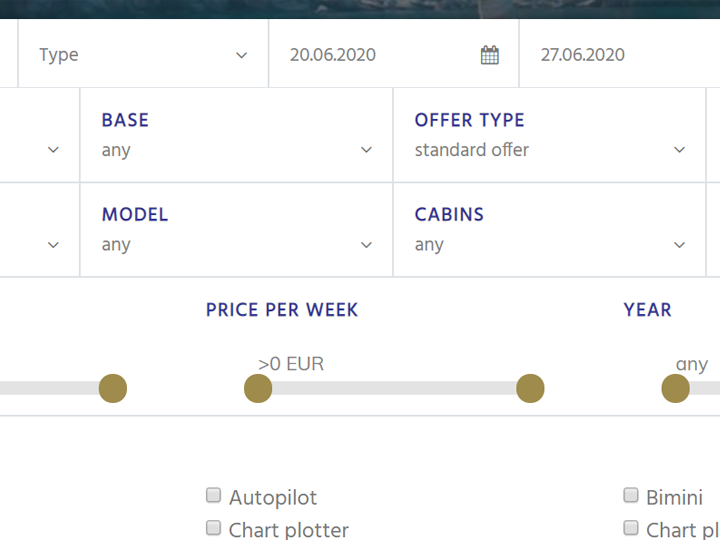Enable the Autopilot checkbox
Image resolution: width=720 pixels, height=540 pixels.
[213, 495]
